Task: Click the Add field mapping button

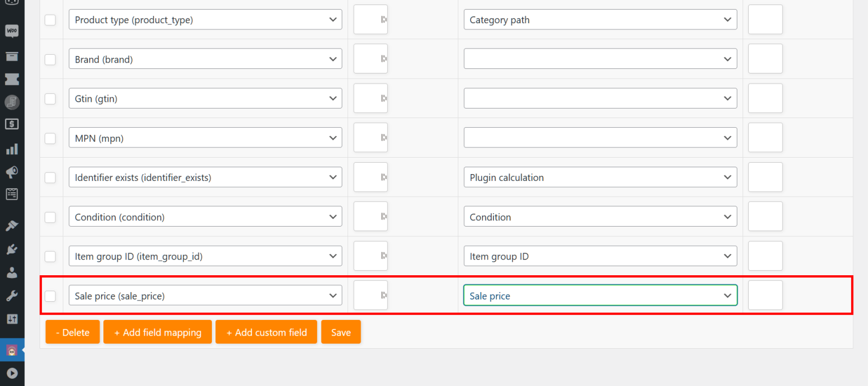Action: tap(157, 332)
